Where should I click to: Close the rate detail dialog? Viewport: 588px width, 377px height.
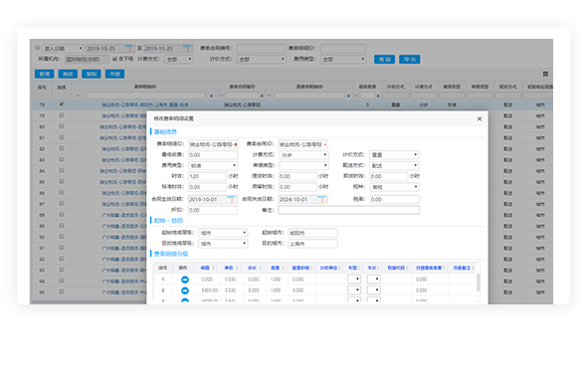(x=480, y=118)
